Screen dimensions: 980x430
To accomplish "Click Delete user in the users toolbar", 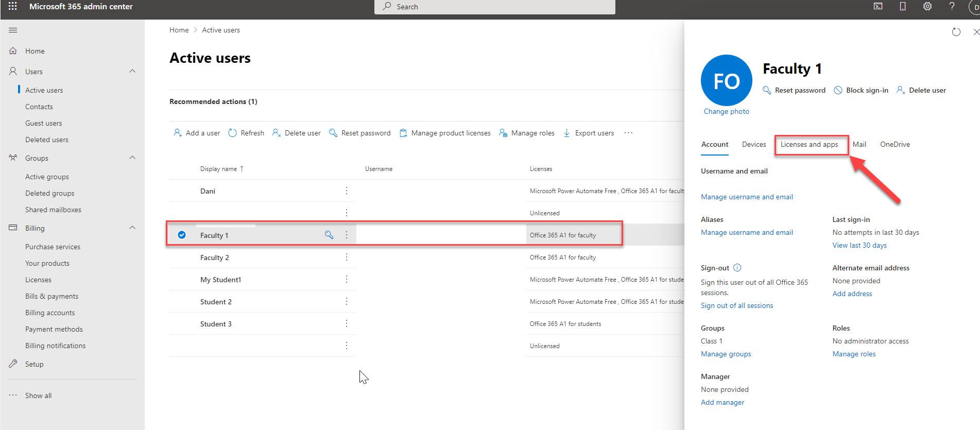I will click(296, 133).
